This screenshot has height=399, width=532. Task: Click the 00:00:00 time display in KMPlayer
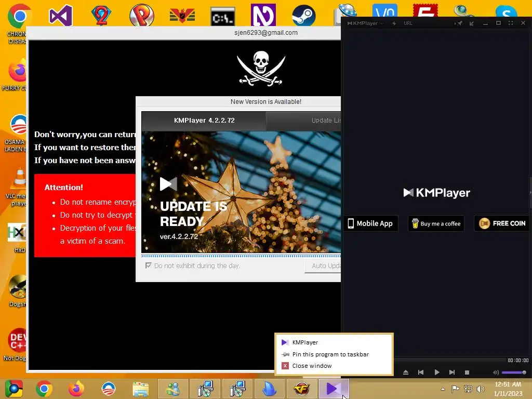pyautogui.click(x=518, y=361)
